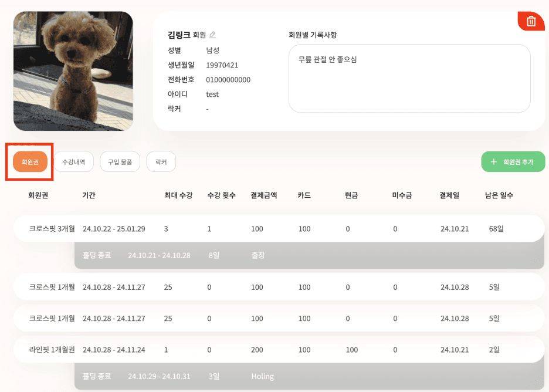The width and height of the screenshot is (549, 392).
Task: Select the 회원권 tab
Action: 30,162
